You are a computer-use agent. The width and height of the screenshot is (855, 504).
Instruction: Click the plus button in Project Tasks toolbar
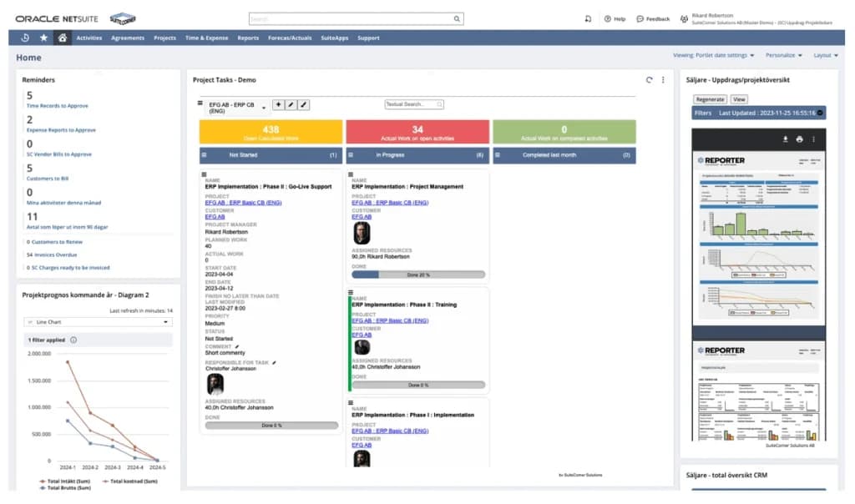click(278, 104)
